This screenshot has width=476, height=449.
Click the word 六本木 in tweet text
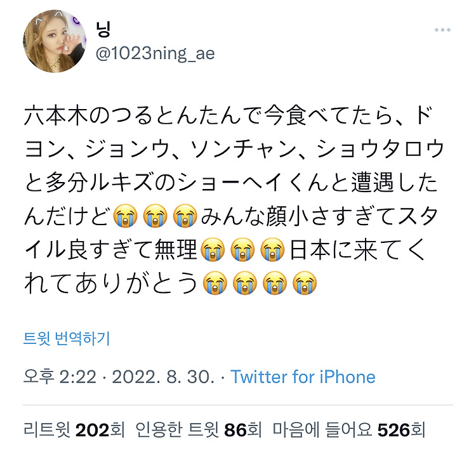56,116
